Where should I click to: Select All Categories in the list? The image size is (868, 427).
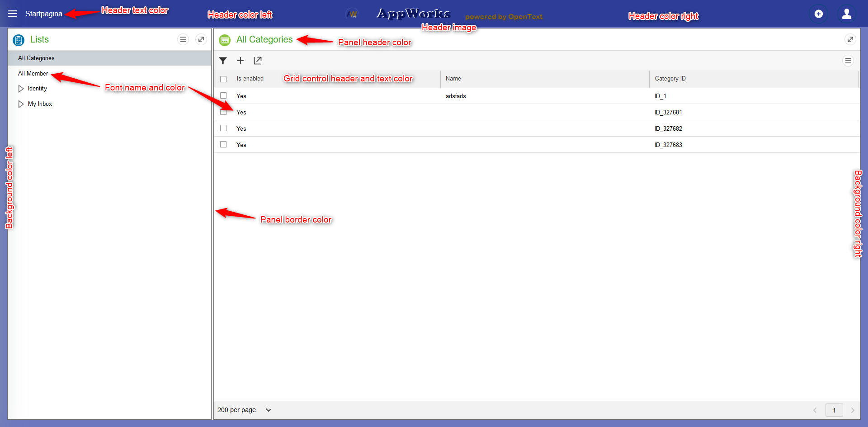point(36,58)
